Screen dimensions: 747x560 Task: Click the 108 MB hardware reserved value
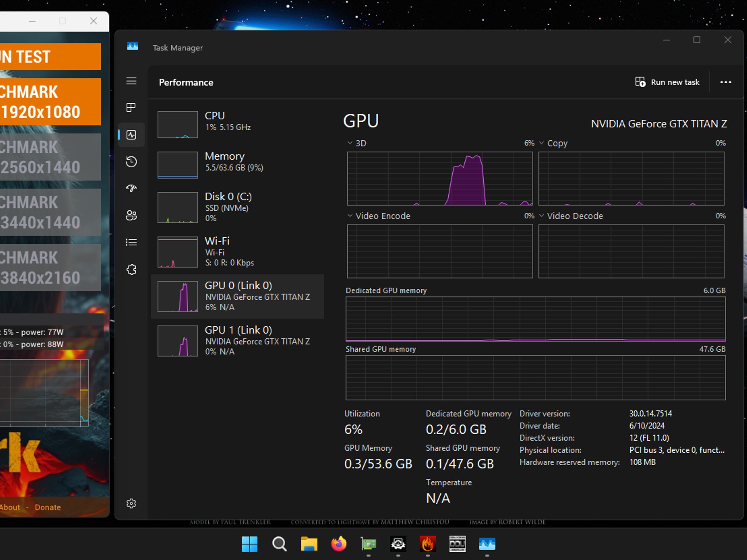pyautogui.click(x=642, y=462)
